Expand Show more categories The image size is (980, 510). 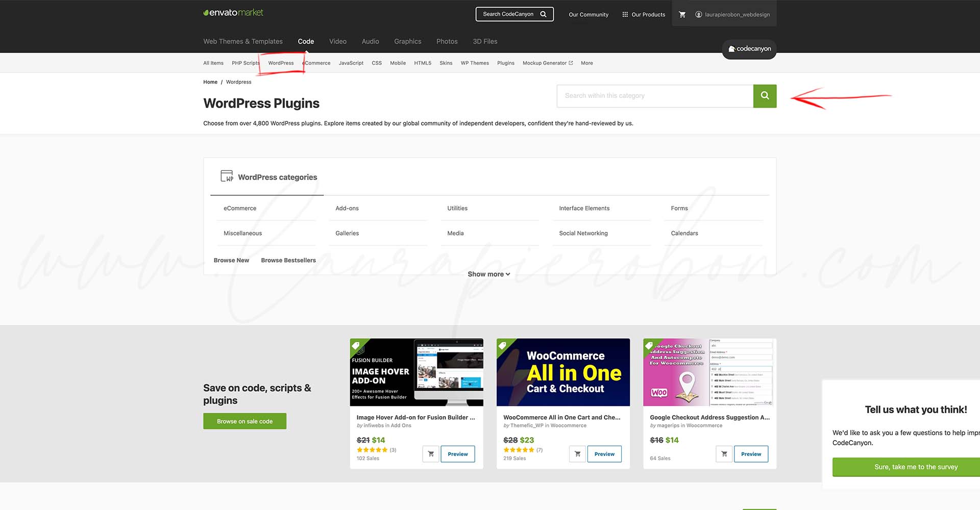click(x=489, y=274)
